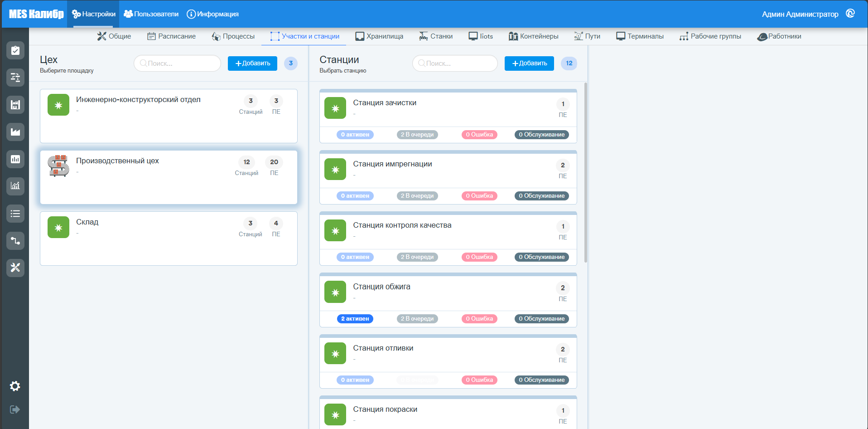The image size is (868, 429).
Task: Switch to the Расписание tab
Action: click(x=172, y=36)
